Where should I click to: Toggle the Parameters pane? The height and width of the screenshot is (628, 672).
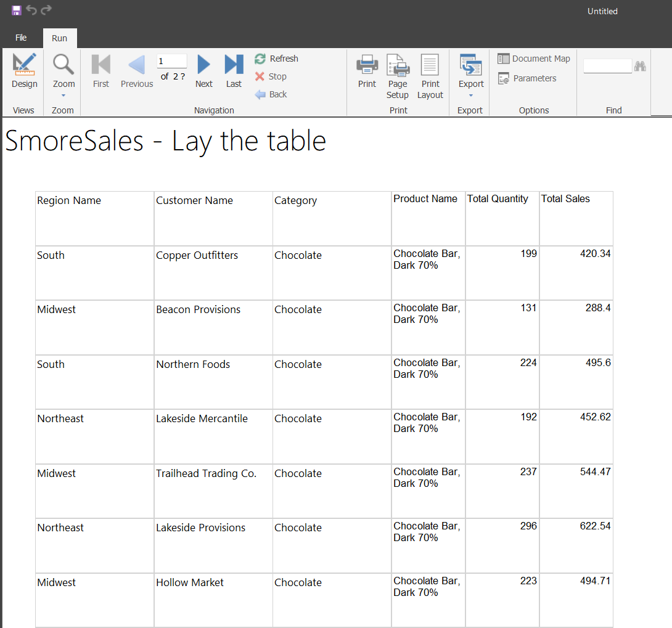(527, 78)
